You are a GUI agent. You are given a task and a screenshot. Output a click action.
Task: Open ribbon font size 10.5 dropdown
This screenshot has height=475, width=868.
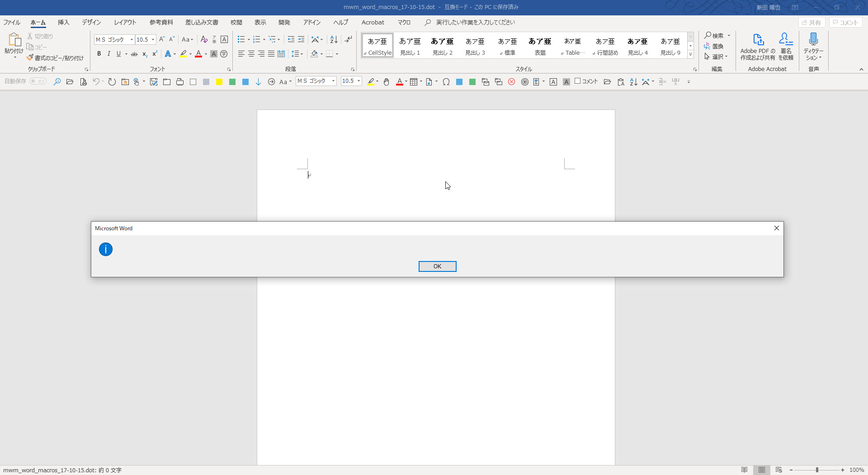[x=153, y=40]
